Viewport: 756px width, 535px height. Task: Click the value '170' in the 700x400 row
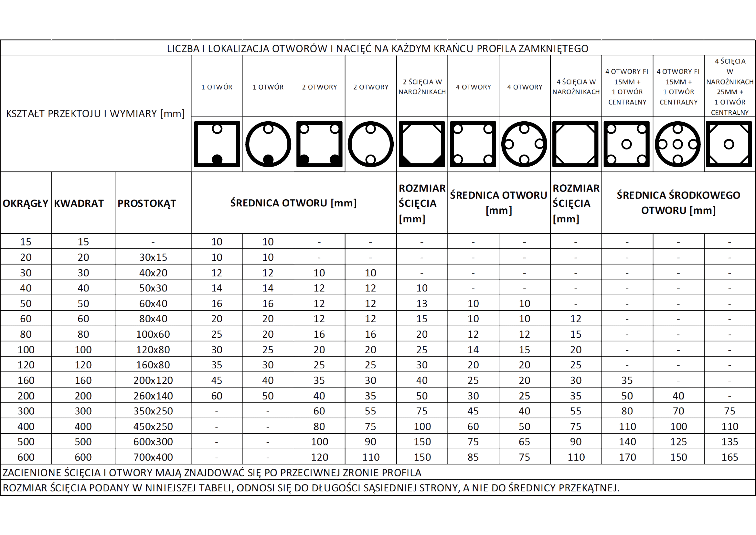tap(628, 457)
